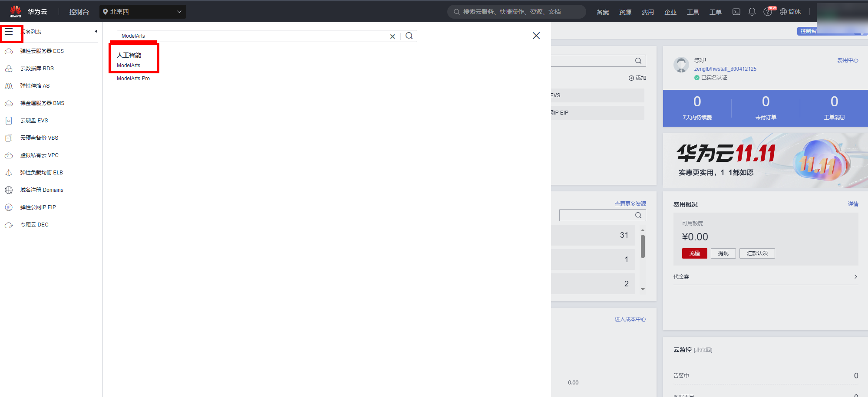
Task: Select 弹性云服务器 ECS in sidebar
Action: [x=42, y=51]
